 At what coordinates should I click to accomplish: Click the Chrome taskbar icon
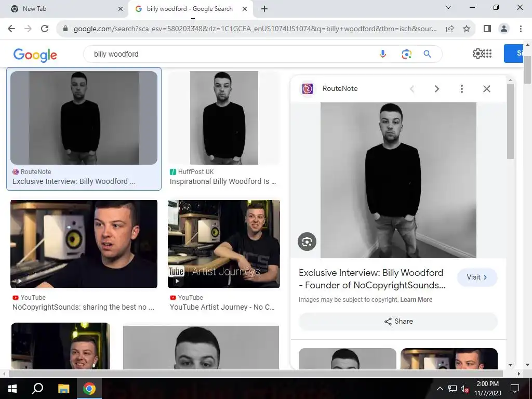[x=89, y=389]
